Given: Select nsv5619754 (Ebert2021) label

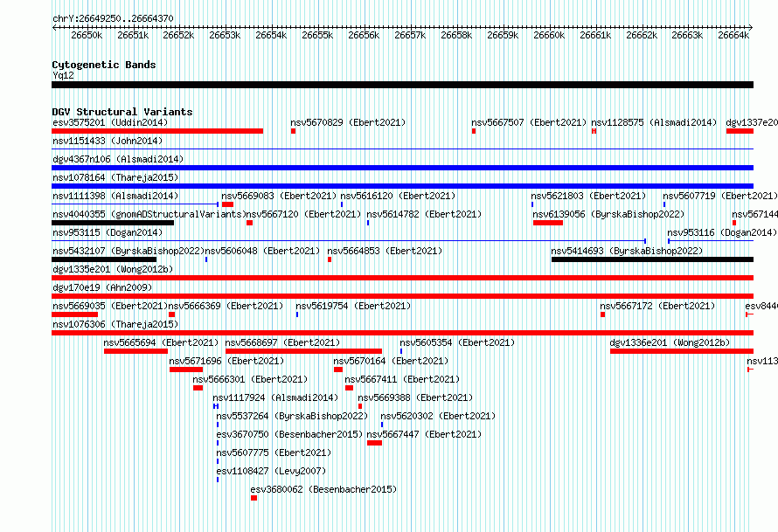Looking at the screenshot, I should 353,306.
